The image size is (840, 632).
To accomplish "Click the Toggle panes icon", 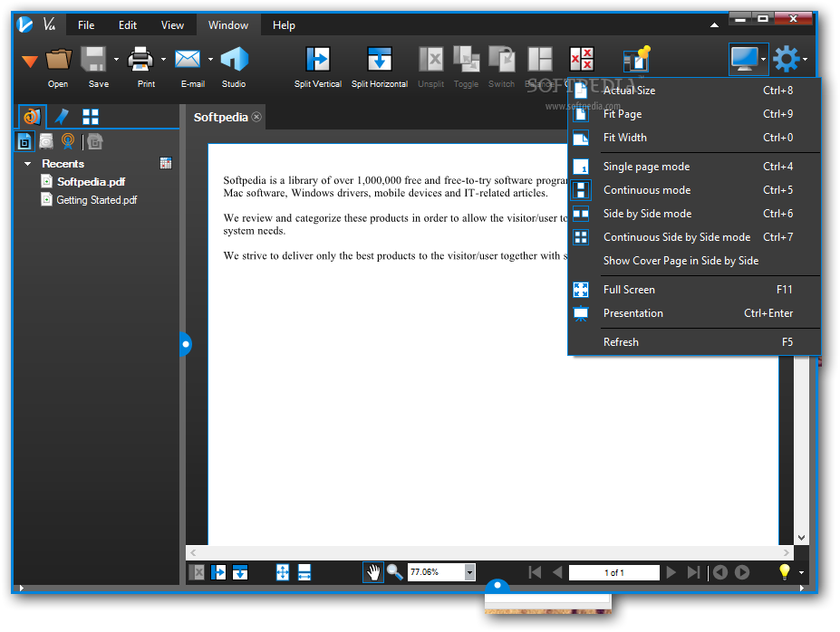I will coord(466,60).
